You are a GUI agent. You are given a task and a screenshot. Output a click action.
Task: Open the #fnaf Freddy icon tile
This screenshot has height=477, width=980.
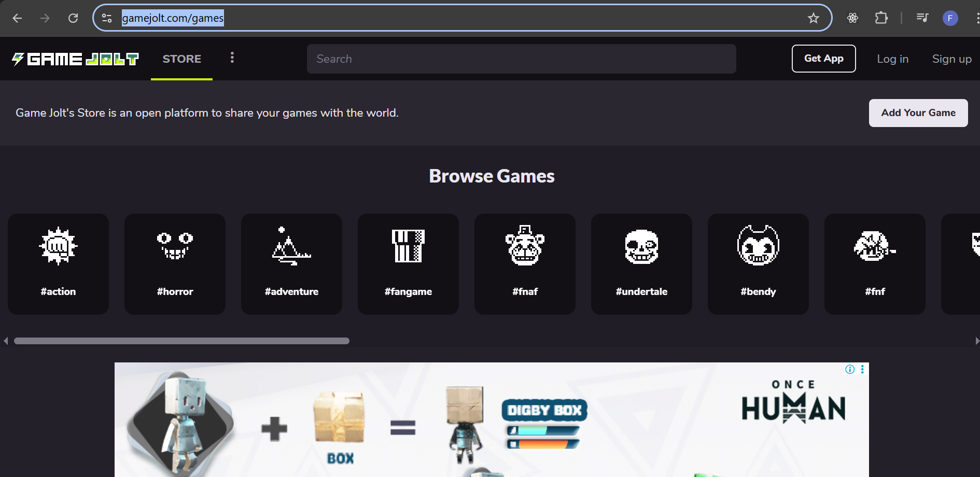[x=525, y=263]
